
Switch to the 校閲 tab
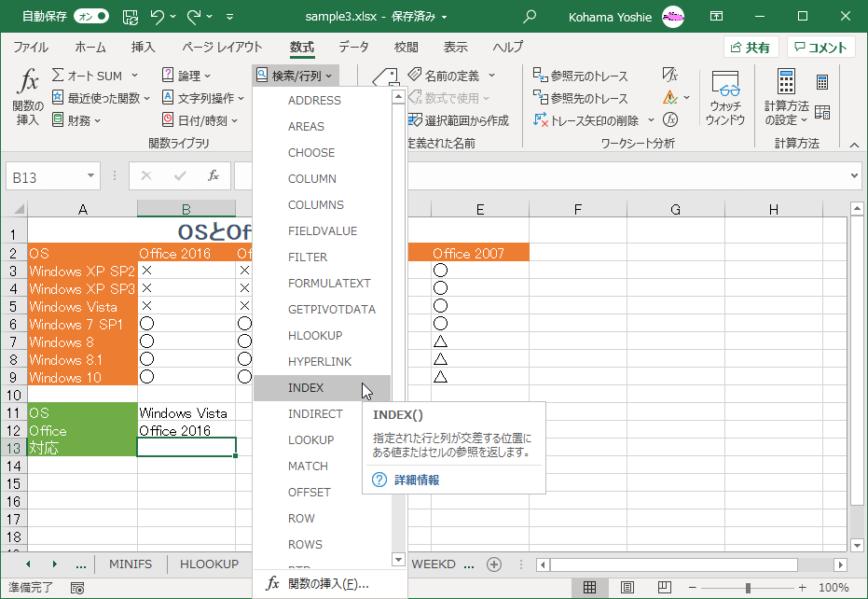point(406,47)
